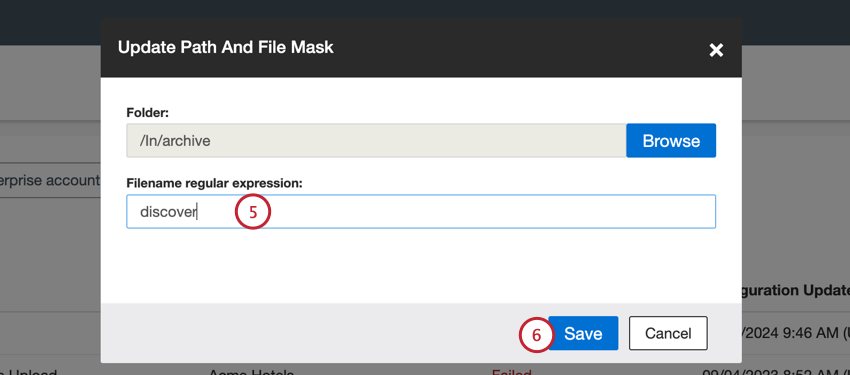Select the Acme Hotels row entry
The height and width of the screenshot is (375, 850).
252,372
